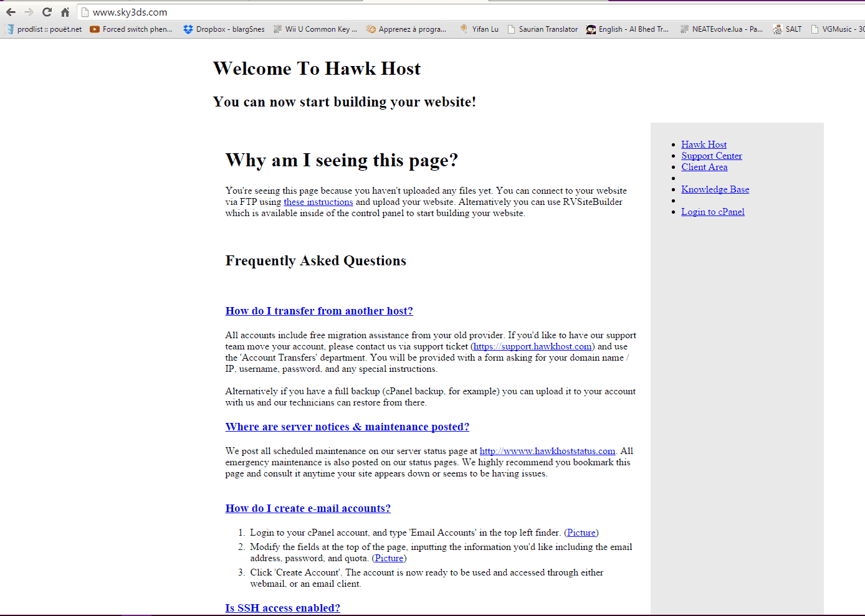
Task: Open 'How do I transfer from another host?'
Action: pyautogui.click(x=319, y=311)
